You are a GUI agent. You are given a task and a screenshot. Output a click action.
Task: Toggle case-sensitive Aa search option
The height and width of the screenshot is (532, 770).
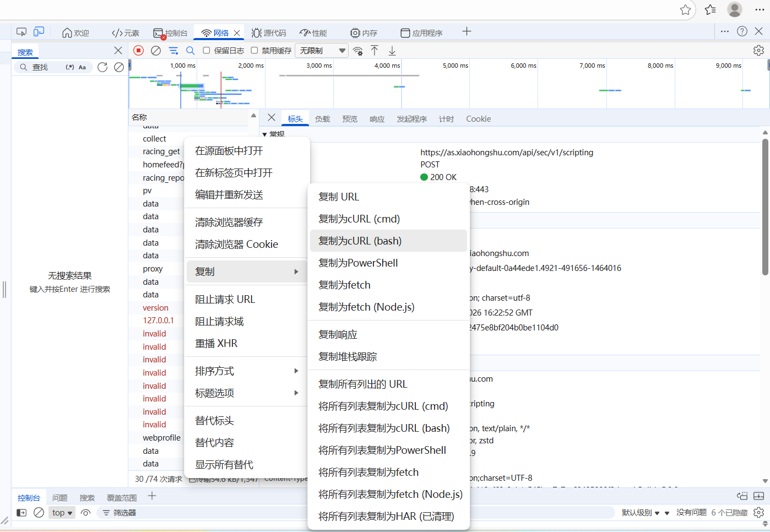[x=82, y=67]
